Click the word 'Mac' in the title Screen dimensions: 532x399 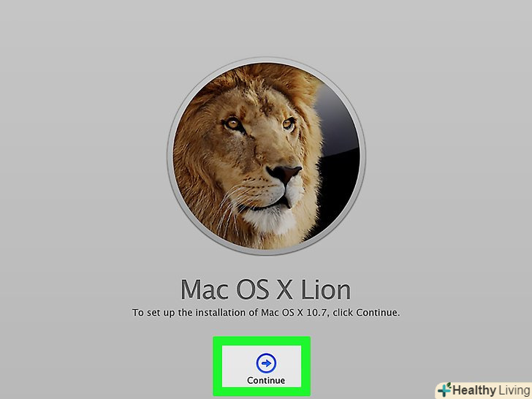205,289
